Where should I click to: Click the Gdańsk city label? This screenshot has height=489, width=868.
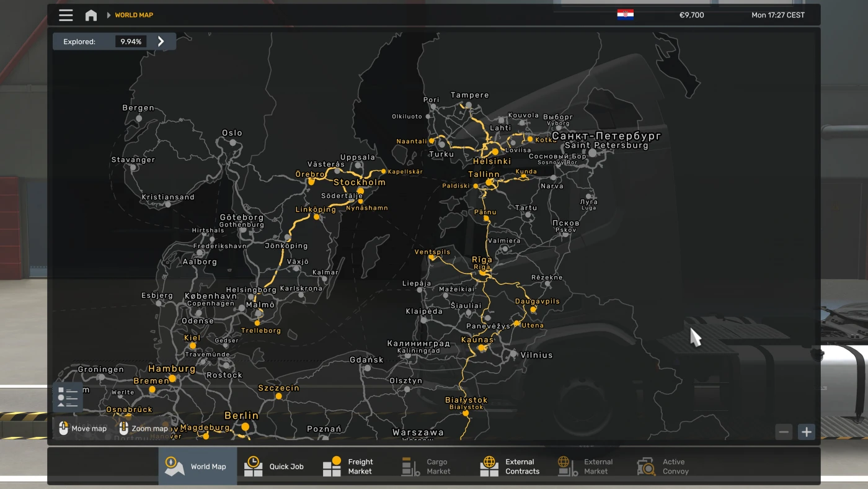366,360
